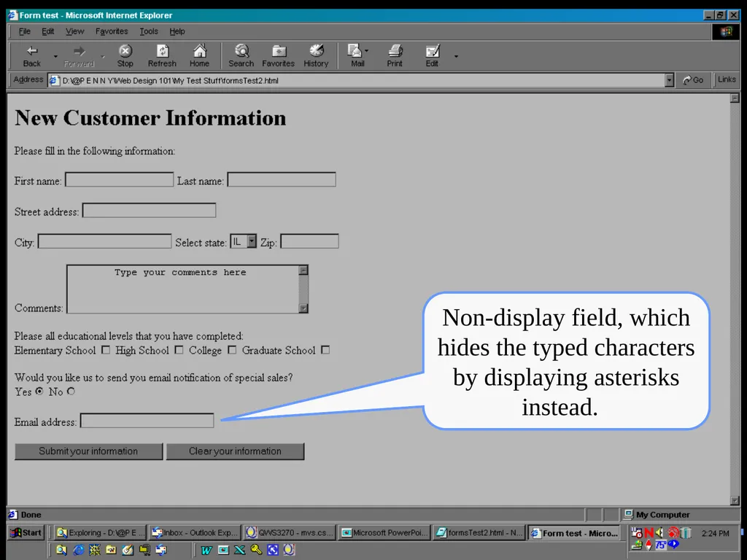Reload the page with Refresh
747x560 pixels.
coord(162,55)
